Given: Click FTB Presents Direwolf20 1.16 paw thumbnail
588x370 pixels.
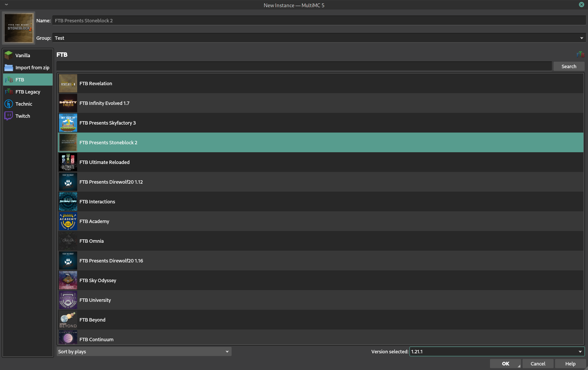Looking at the screenshot, I should click(68, 261).
